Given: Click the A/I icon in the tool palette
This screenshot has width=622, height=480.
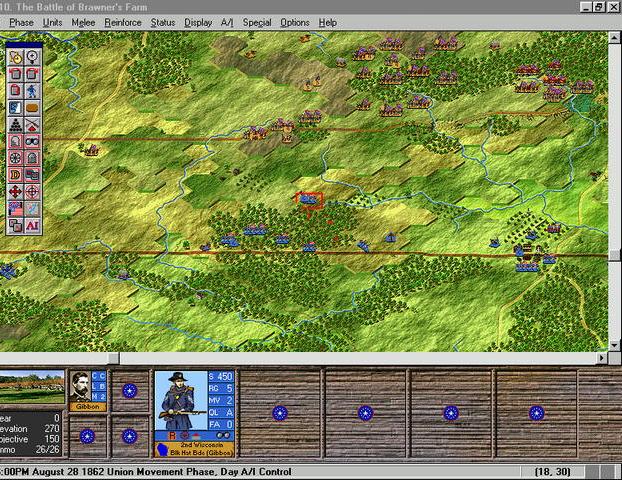Looking at the screenshot, I should (x=32, y=225).
